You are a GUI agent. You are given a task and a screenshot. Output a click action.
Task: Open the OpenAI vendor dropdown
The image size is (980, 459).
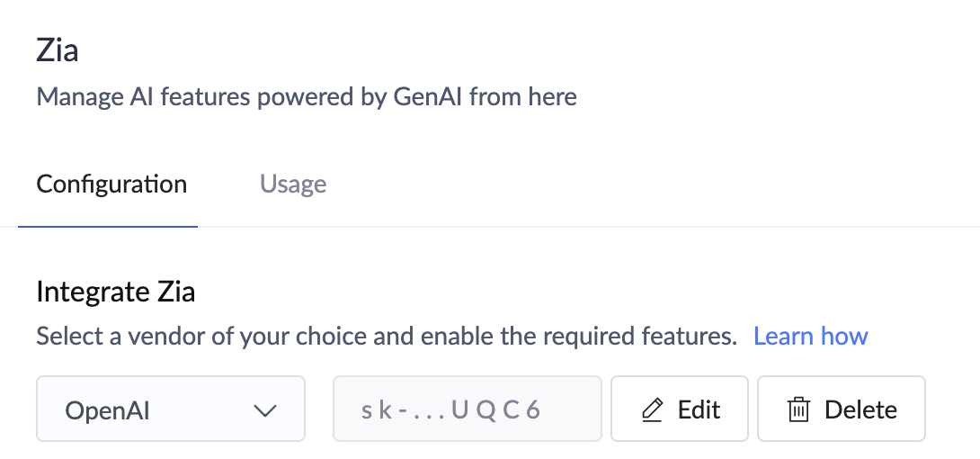[x=171, y=409]
